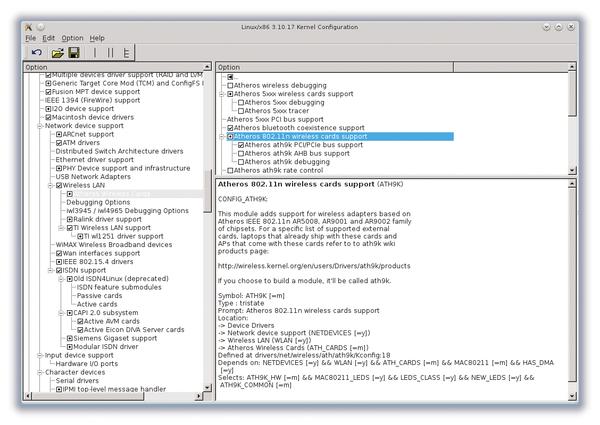This screenshot has width=600, height=425.
Task: Toggle Atheros wireless debugging checkbox
Action: (x=230, y=85)
